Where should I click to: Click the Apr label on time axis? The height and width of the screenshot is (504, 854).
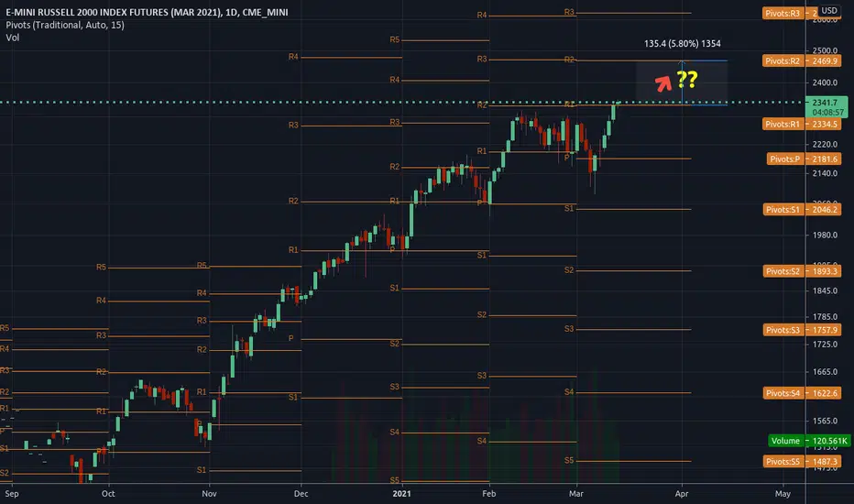(x=682, y=494)
